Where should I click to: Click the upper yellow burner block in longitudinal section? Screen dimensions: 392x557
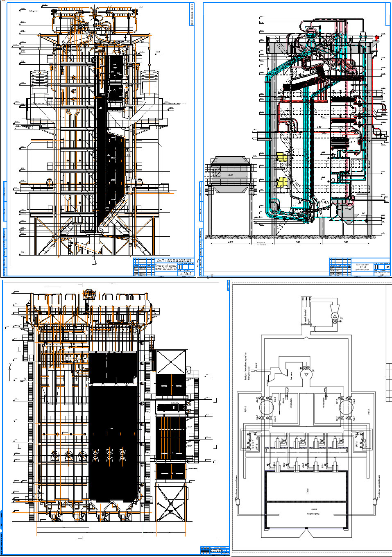(x=281, y=157)
